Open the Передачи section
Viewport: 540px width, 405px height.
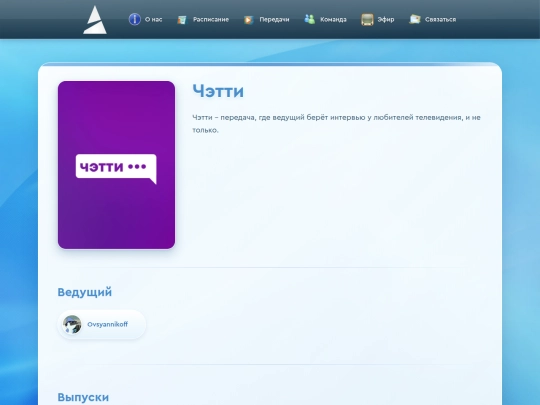point(274,20)
